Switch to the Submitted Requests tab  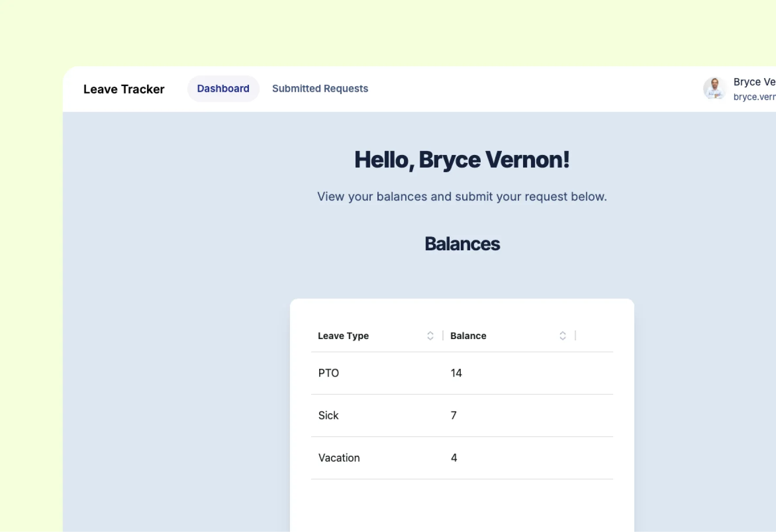tap(320, 88)
